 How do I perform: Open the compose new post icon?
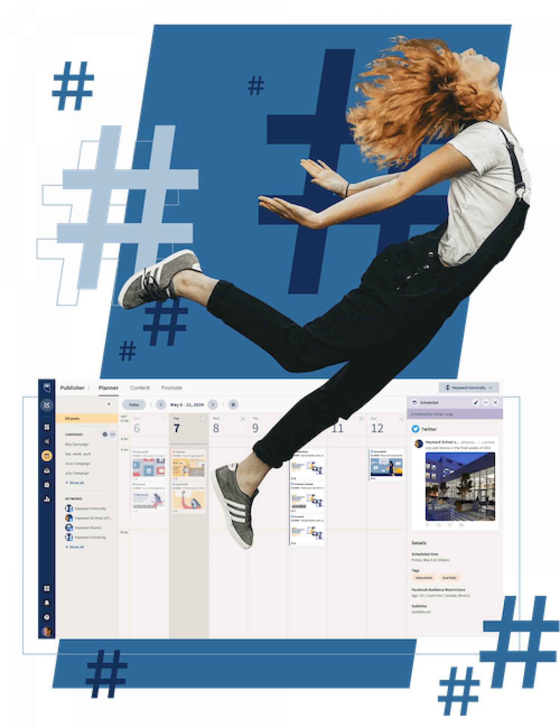point(47,405)
